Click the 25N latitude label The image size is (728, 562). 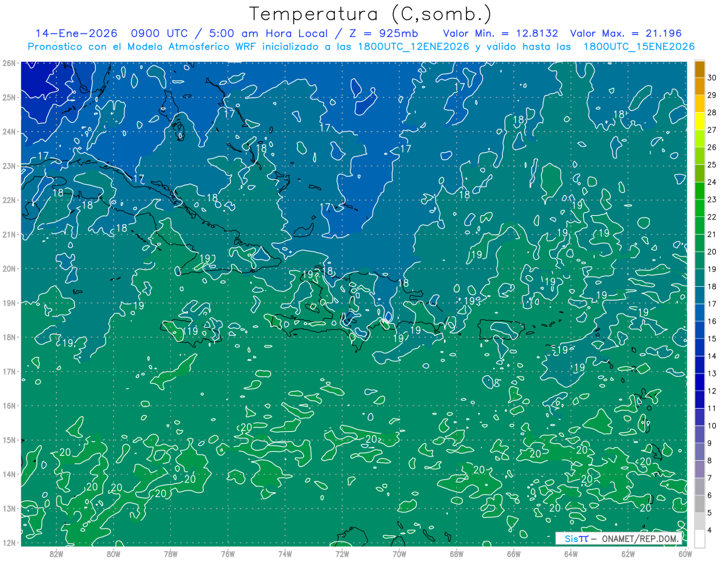coord(8,97)
